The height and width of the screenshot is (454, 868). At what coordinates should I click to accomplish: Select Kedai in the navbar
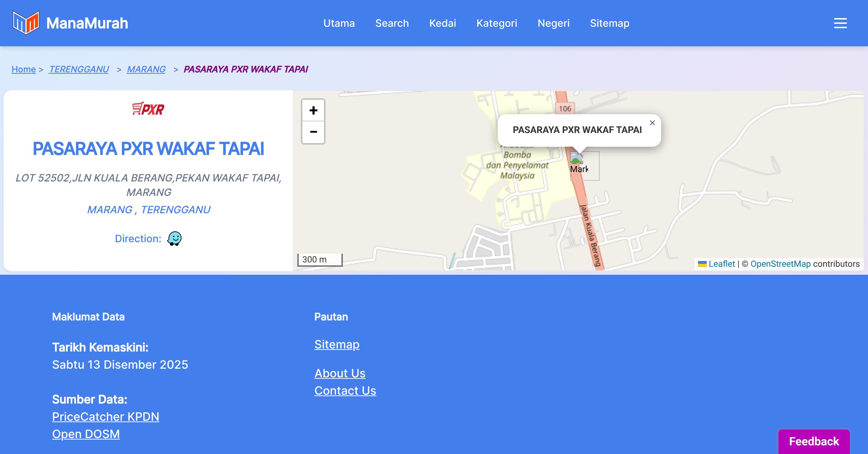[x=442, y=23]
